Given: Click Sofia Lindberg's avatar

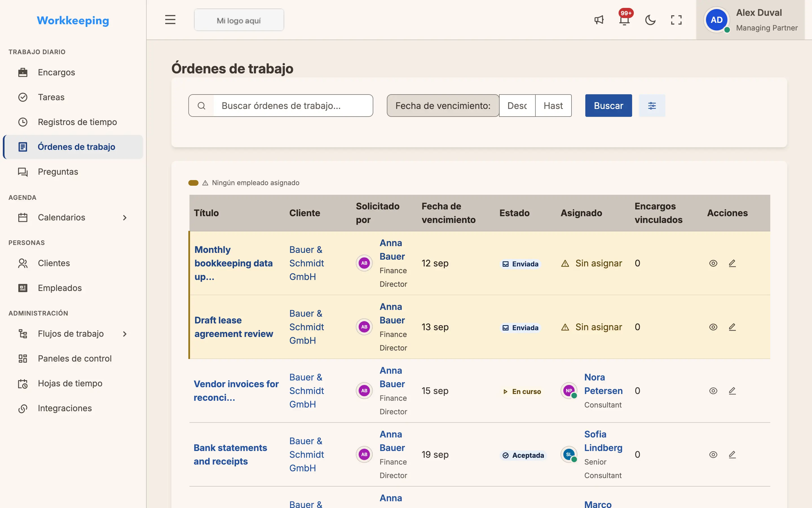Looking at the screenshot, I should 569,455.
